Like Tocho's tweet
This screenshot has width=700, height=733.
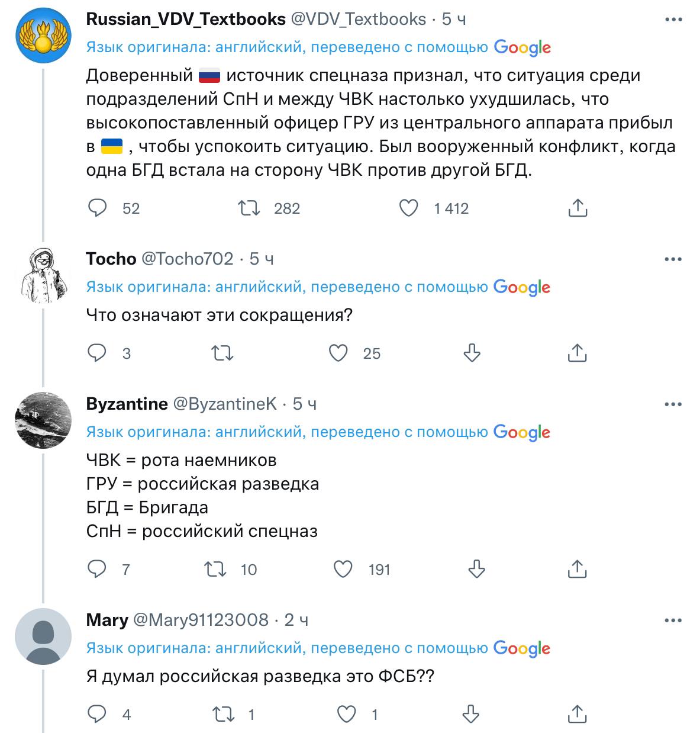pos(338,353)
